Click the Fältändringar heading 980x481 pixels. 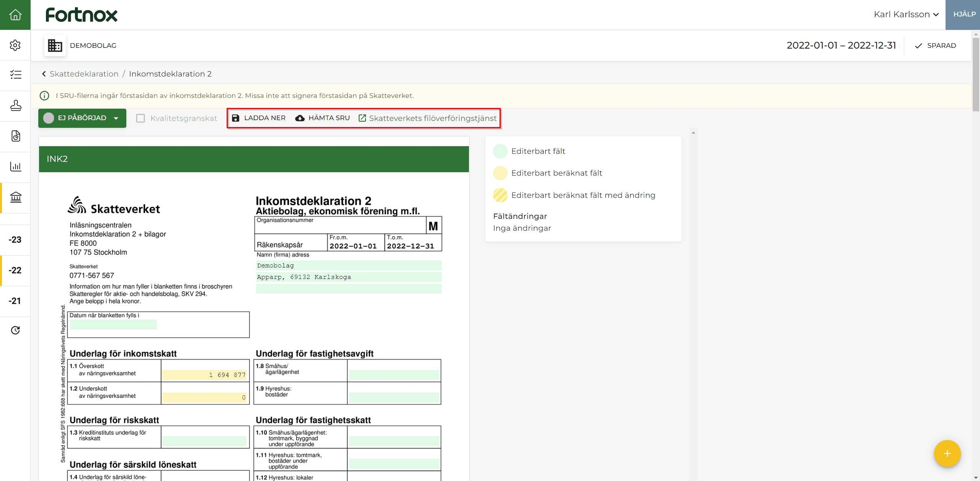[520, 216]
